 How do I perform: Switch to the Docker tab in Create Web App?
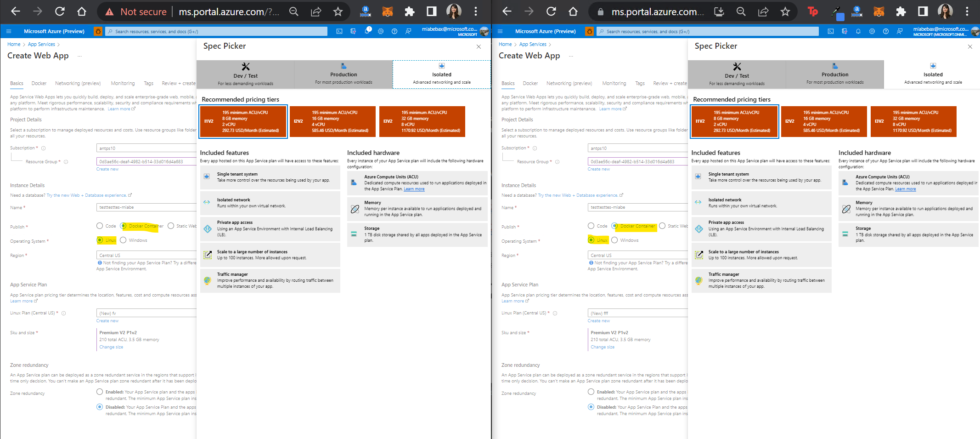click(39, 83)
